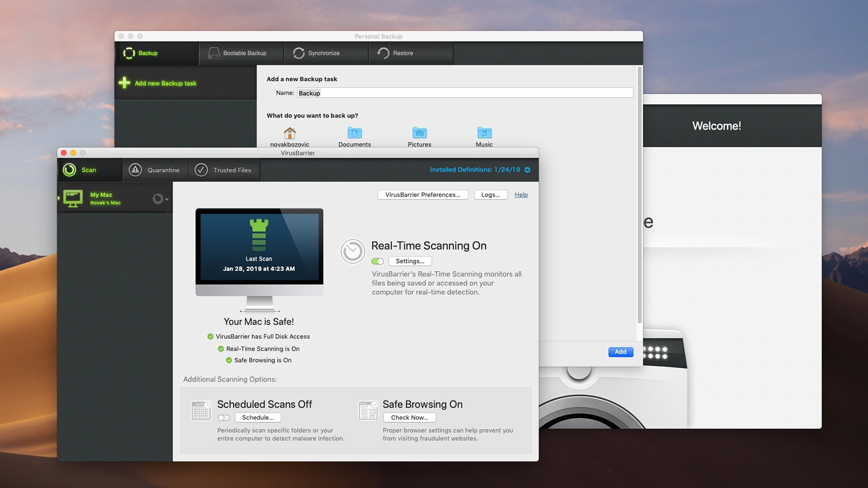Click the Help link
This screenshot has height=488, width=868.
pyautogui.click(x=521, y=195)
